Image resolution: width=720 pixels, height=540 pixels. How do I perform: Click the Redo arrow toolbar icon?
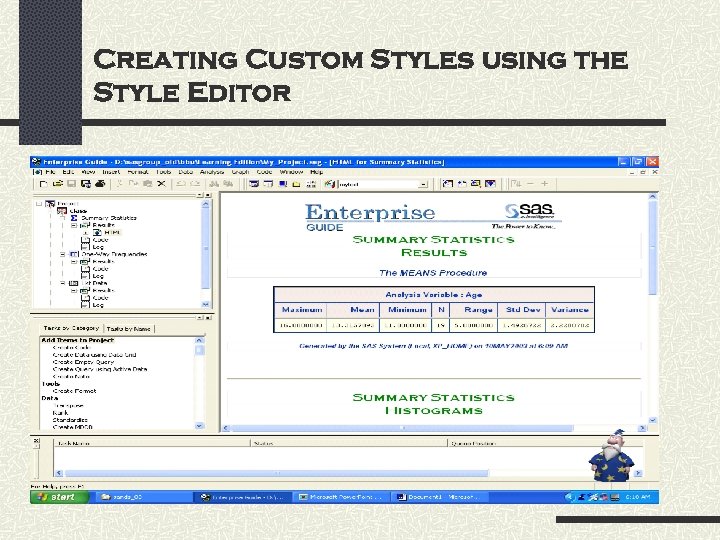coord(195,184)
